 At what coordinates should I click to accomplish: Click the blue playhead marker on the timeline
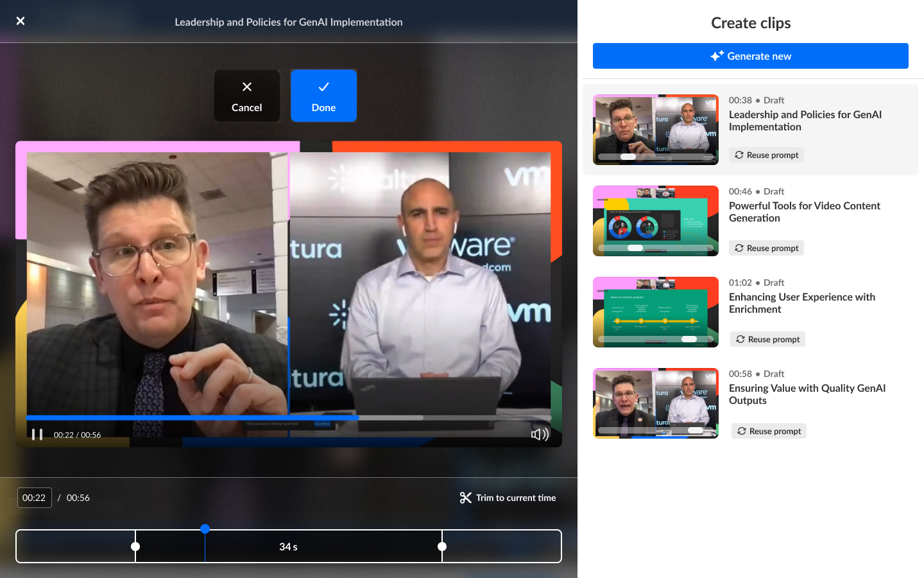pos(205,529)
